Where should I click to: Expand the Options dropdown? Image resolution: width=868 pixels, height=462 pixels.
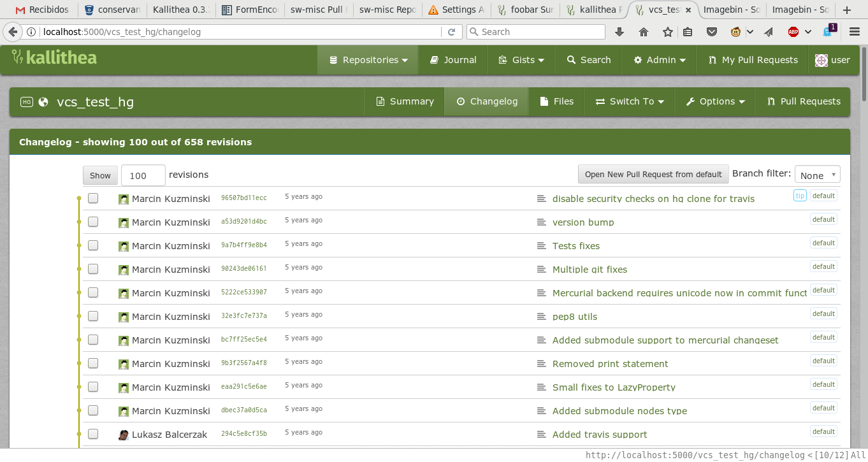coord(715,101)
